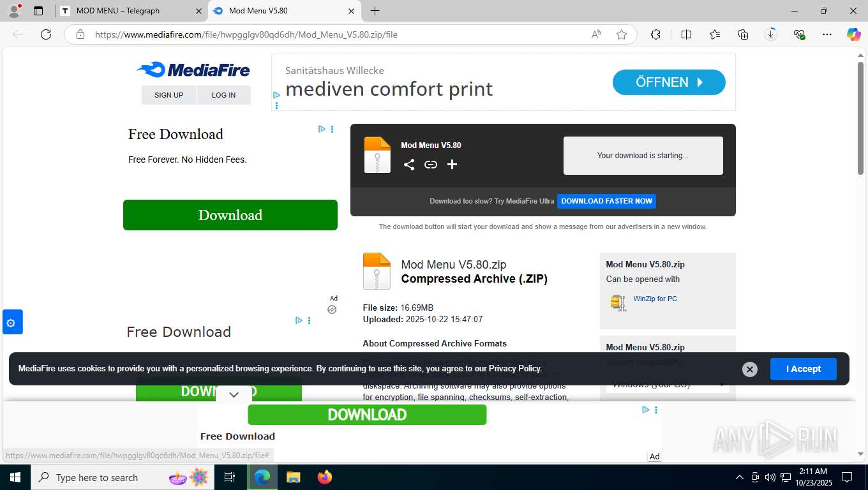Image resolution: width=868 pixels, height=490 pixels.
Task: Open Edge Settings and more menu
Action: pyautogui.click(x=827, y=34)
